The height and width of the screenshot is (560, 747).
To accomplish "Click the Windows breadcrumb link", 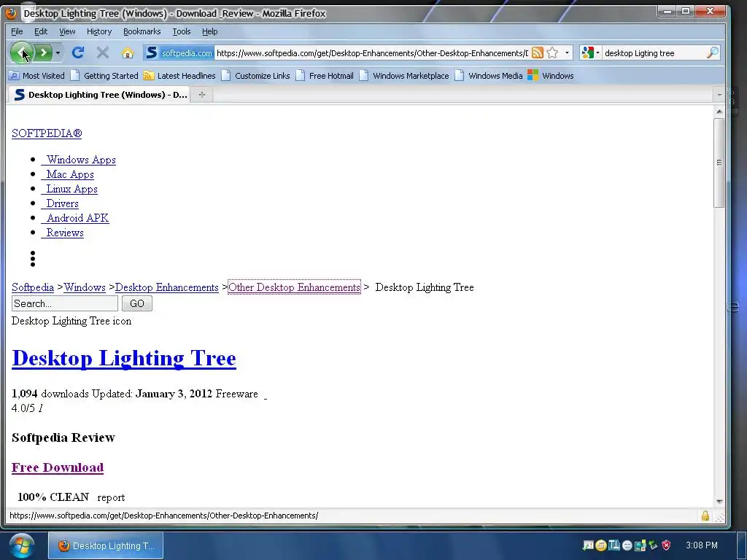I will pyautogui.click(x=85, y=287).
